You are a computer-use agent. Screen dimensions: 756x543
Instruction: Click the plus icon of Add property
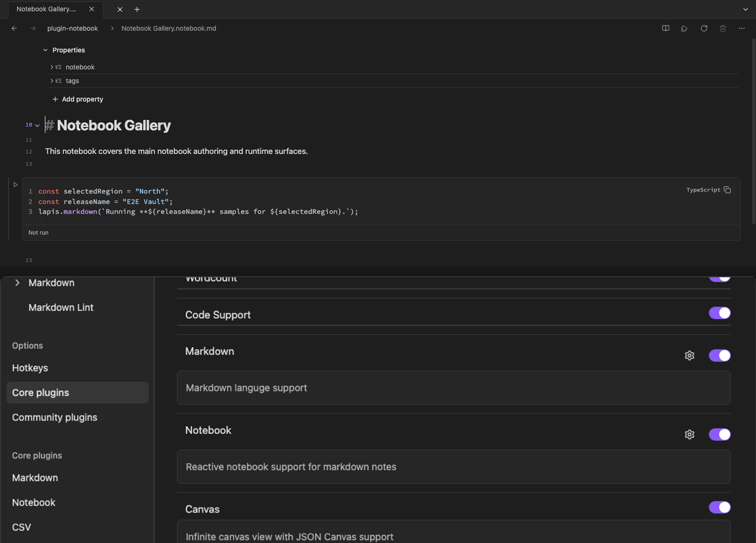(55, 99)
